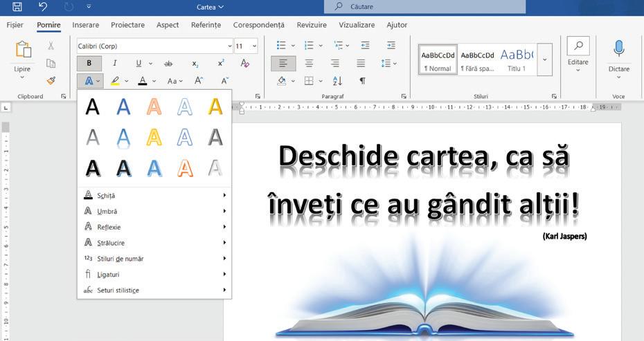This screenshot has width=644, height=341.
Task: Expand the styles gallery arrow
Action: point(544,59)
